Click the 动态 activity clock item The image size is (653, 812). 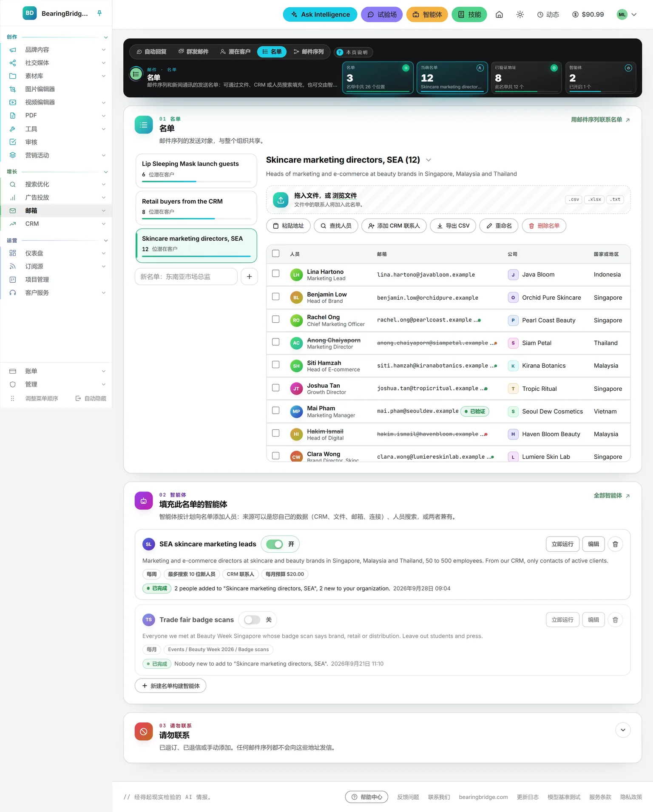click(x=548, y=14)
